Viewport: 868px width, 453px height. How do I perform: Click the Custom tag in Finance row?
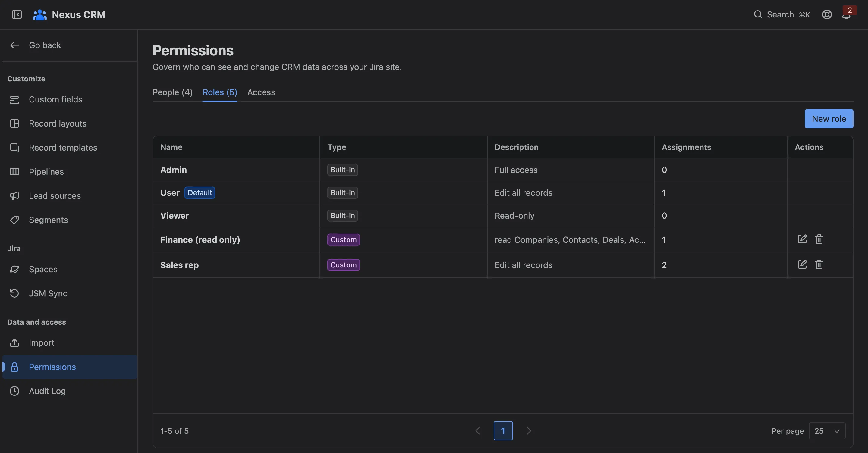tap(343, 239)
